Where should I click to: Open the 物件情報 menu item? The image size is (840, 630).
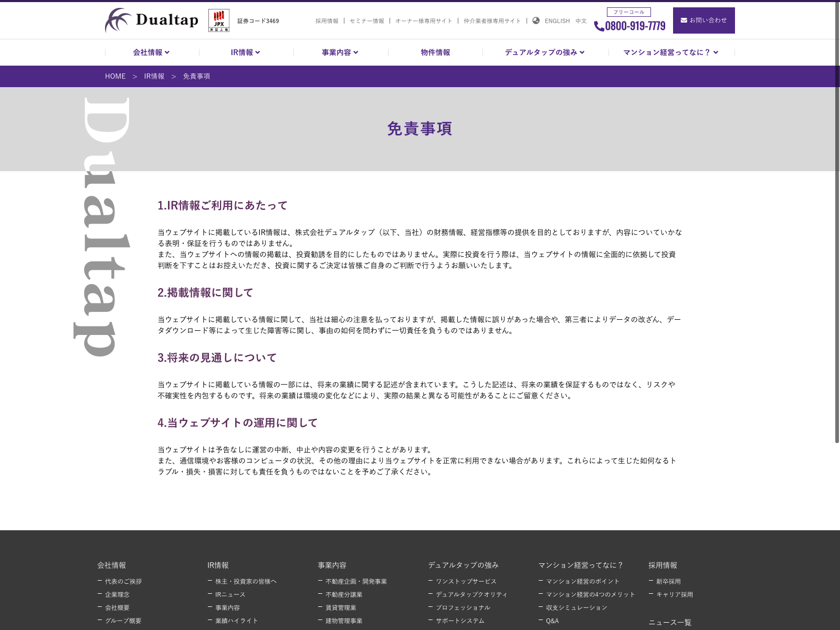coord(435,52)
